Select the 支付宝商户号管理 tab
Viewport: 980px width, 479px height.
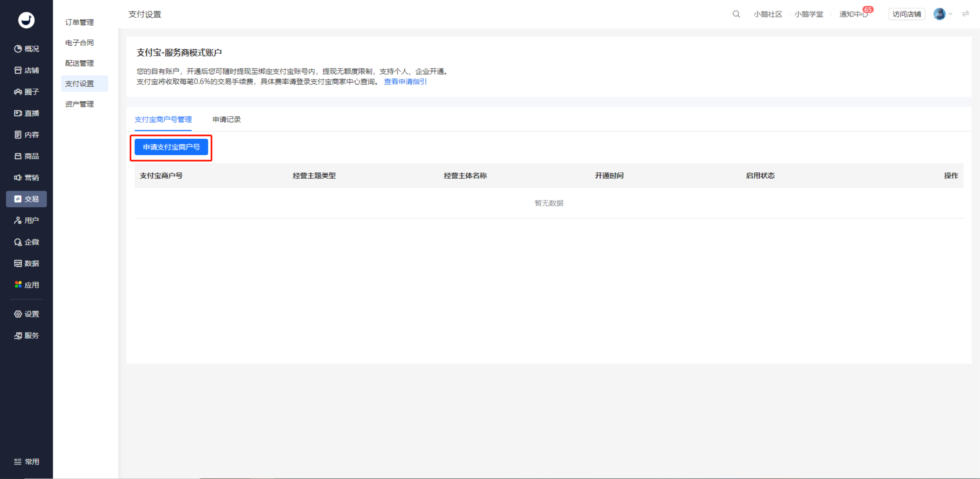(163, 120)
